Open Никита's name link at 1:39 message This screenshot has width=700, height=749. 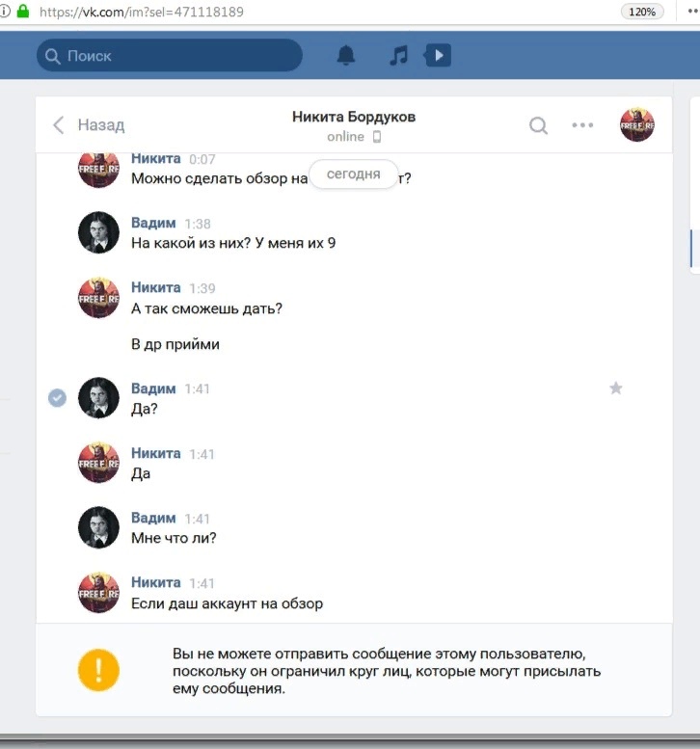click(156, 287)
